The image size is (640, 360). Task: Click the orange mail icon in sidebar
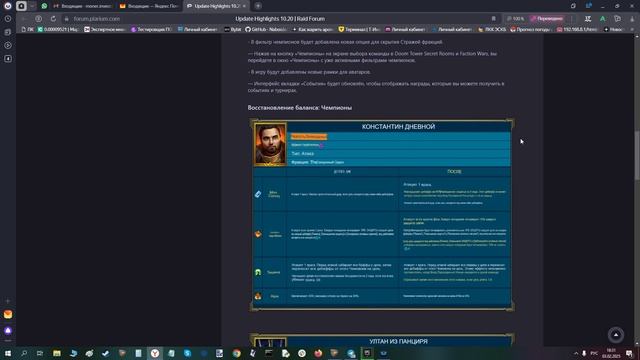tap(8, 314)
